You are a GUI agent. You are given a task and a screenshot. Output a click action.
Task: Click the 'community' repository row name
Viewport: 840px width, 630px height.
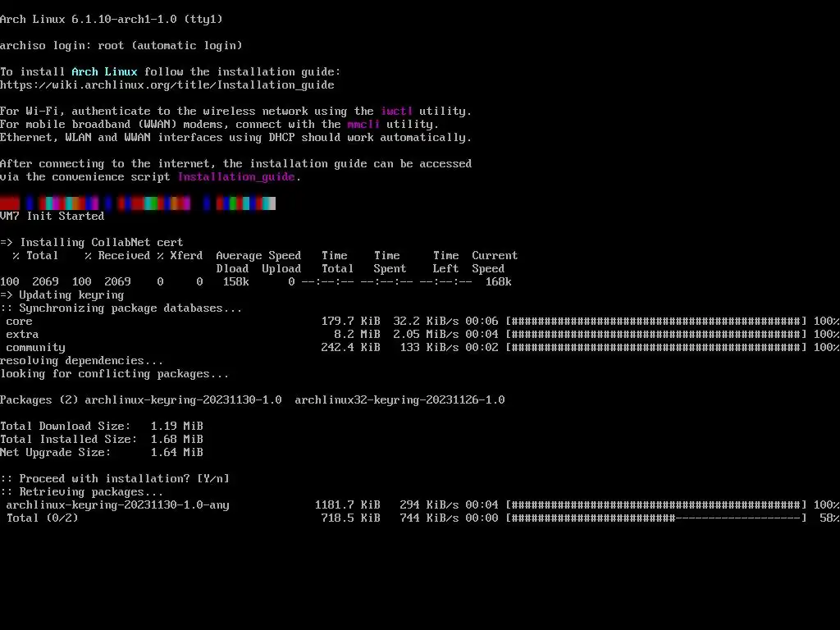(35, 348)
